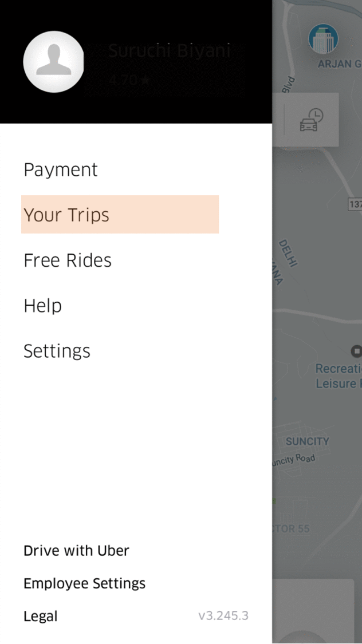Open Employee Settings

pos(85,583)
